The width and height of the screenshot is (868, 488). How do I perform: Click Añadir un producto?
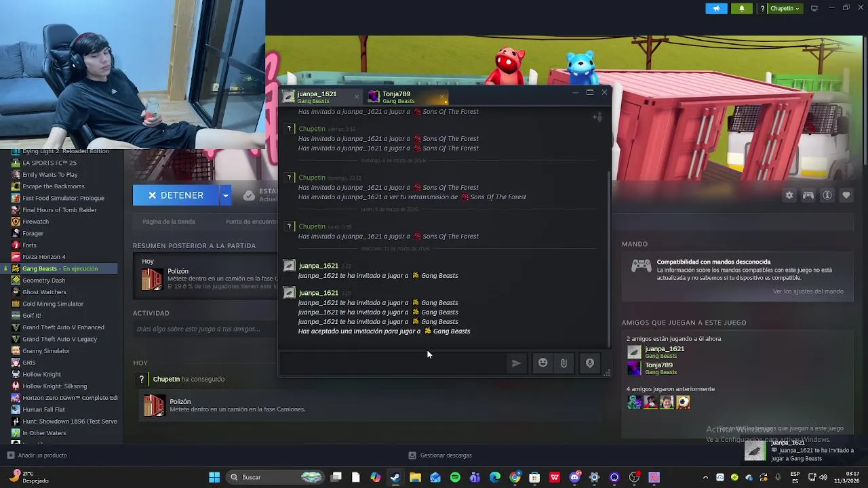(37, 455)
